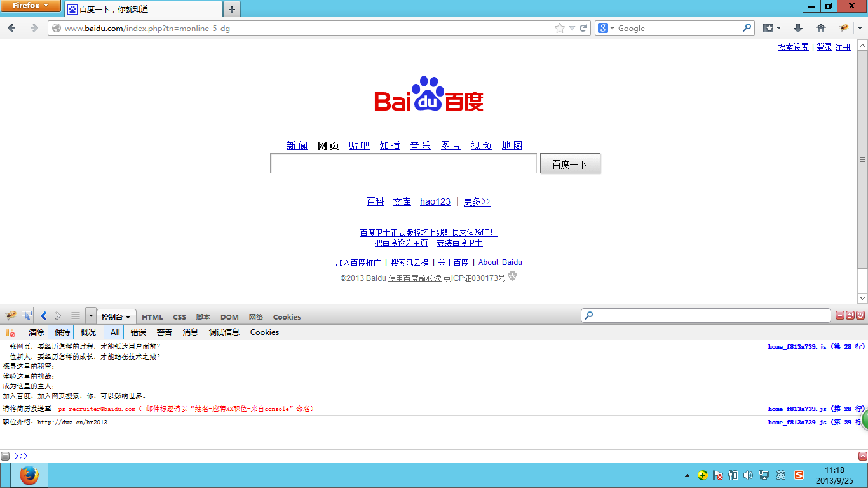Filter console by 消息
The width and height of the screenshot is (868, 488).
(191, 332)
